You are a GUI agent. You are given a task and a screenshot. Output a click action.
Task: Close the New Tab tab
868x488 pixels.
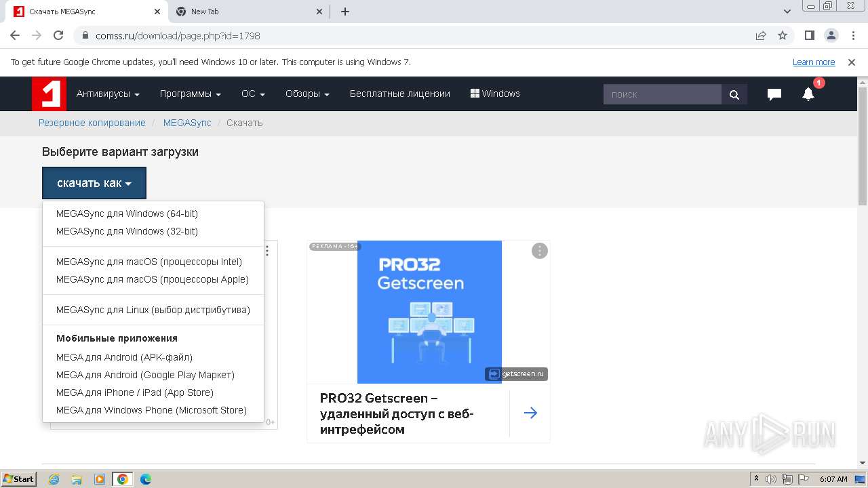(x=319, y=12)
